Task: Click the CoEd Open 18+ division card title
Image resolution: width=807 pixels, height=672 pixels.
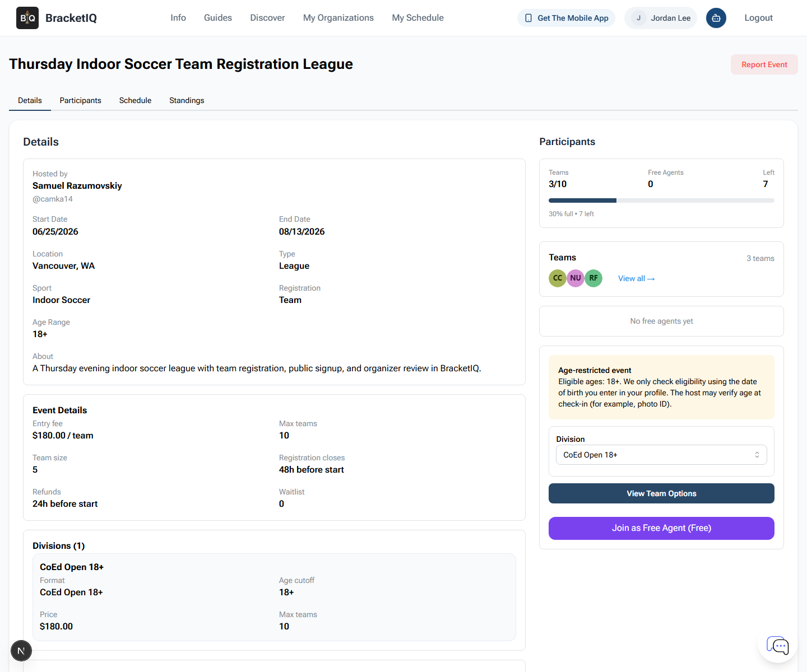Action: 72,567
